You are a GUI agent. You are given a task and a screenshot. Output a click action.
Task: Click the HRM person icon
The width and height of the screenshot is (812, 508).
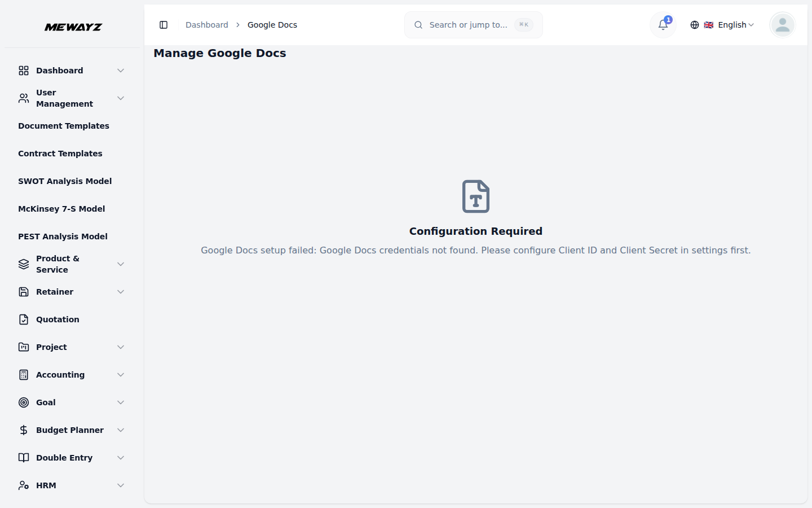point(23,485)
